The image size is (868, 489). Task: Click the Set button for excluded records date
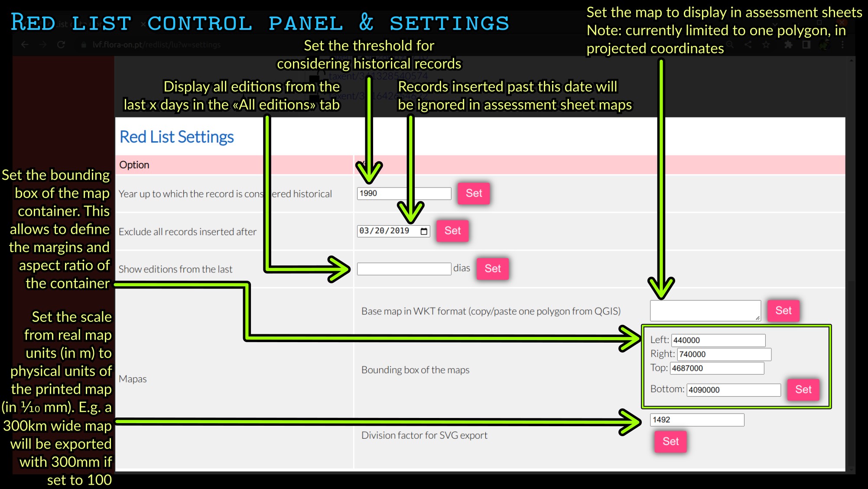[453, 230]
